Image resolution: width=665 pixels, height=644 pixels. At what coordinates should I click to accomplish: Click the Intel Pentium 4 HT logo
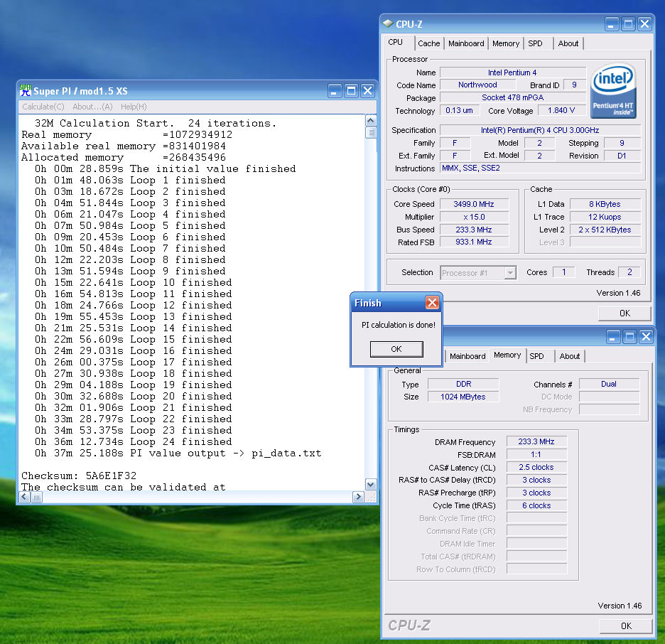(613, 90)
